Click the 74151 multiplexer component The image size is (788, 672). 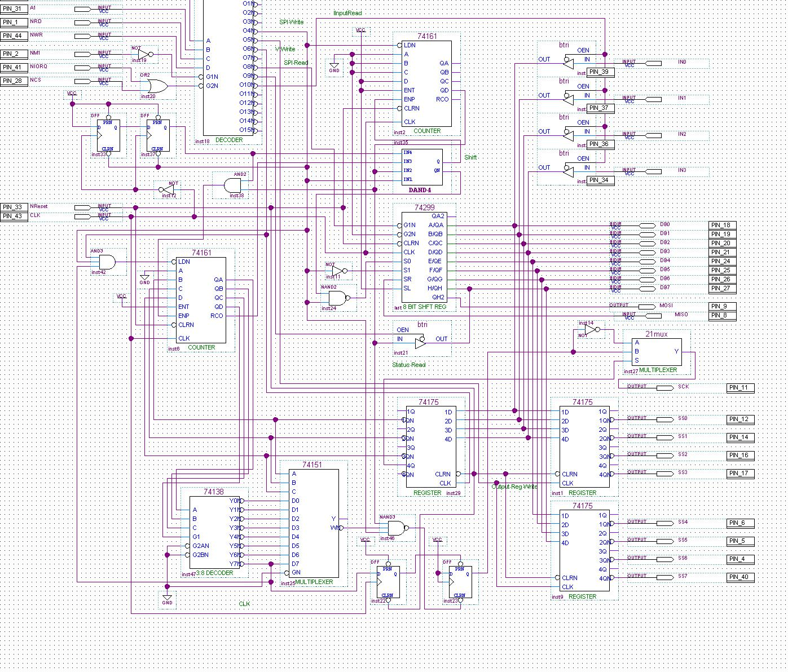[313, 524]
